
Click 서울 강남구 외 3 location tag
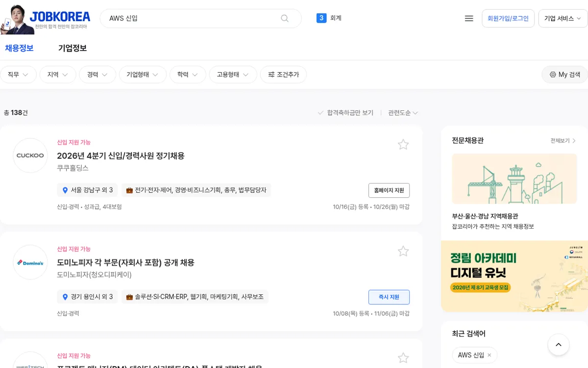(87, 190)
